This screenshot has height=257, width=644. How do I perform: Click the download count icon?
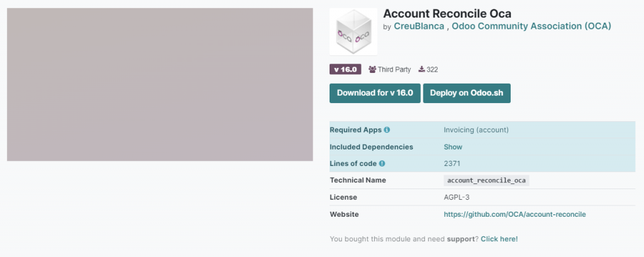pos(422,69)
